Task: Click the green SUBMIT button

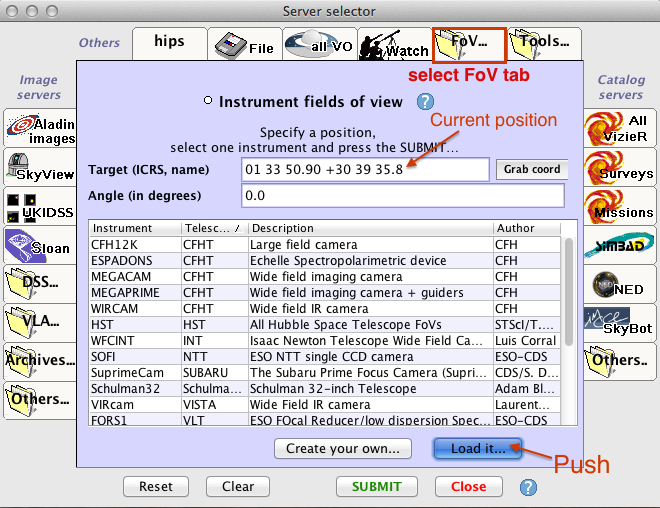Action: point(369,487)
